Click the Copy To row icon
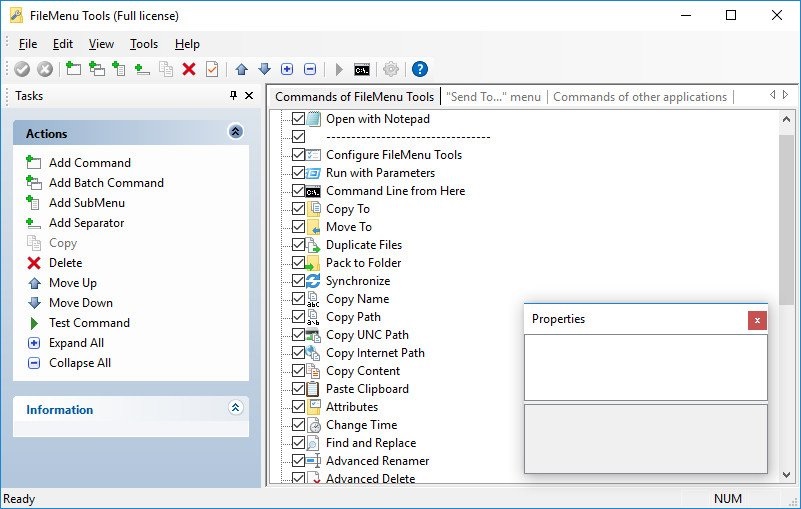801x509 pixels. point(313,209)
